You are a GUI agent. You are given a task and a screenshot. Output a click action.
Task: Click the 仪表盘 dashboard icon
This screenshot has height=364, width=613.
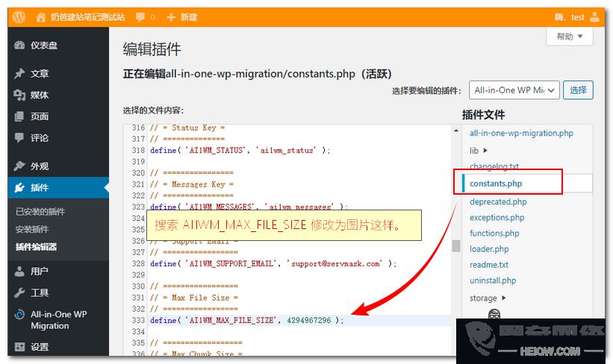point(19,45)
